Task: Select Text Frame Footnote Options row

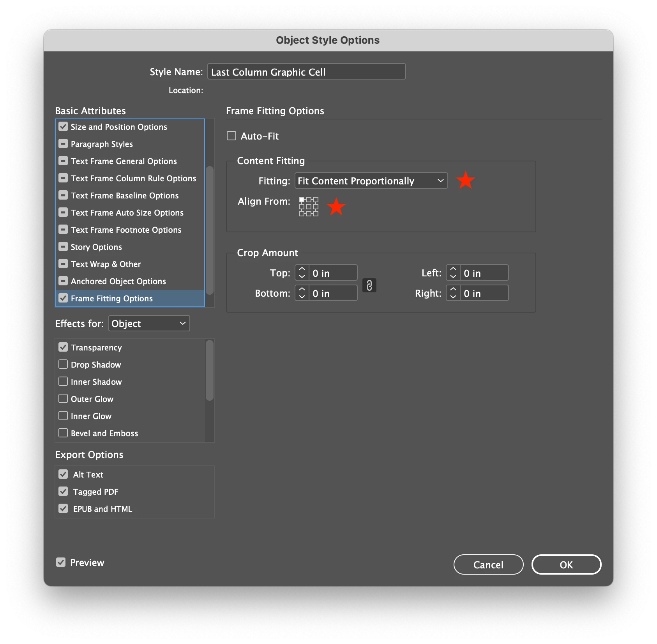Action: click(x=130, y=230)
